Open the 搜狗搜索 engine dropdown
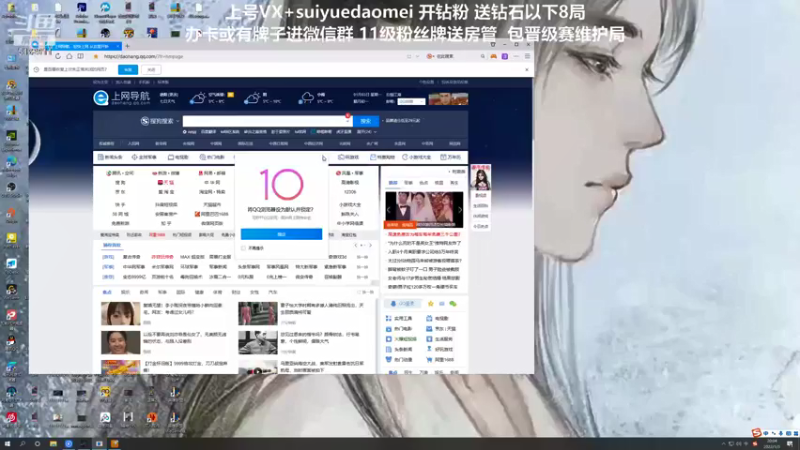The image size is (800, 450). click(x=160, y=121)
